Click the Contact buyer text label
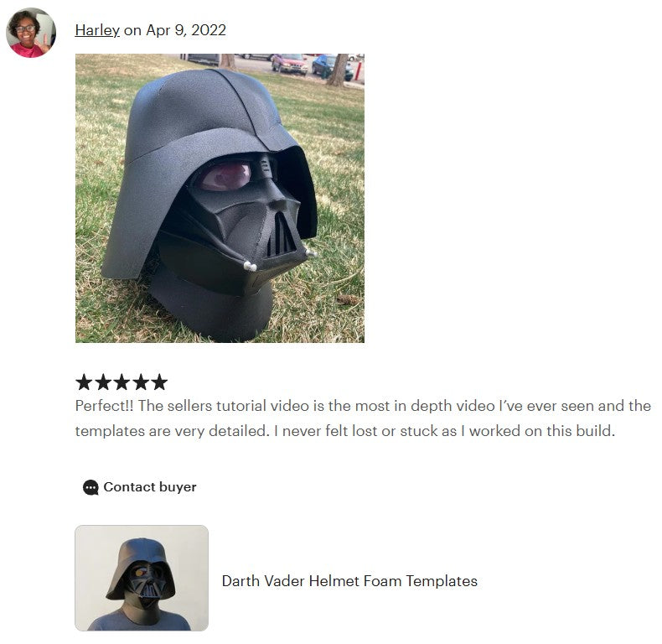Screen dimensions: 662x644 pos(150,487)
